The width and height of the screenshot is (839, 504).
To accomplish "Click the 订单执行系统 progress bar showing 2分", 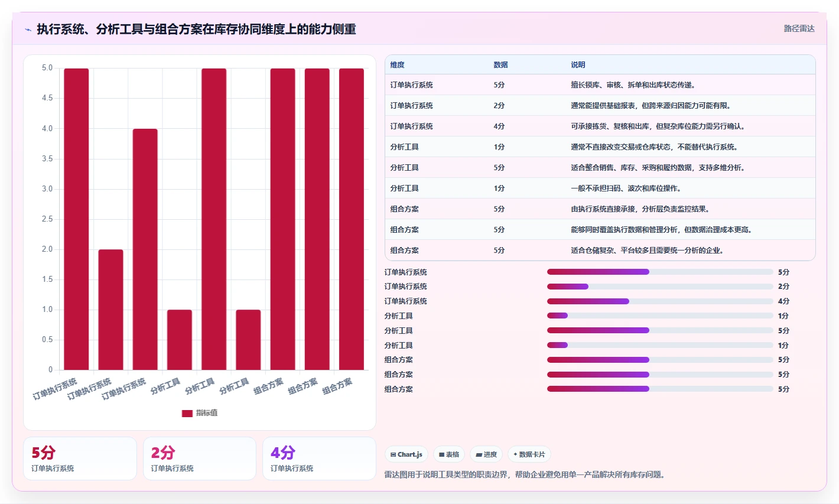I will coord(660,287).
